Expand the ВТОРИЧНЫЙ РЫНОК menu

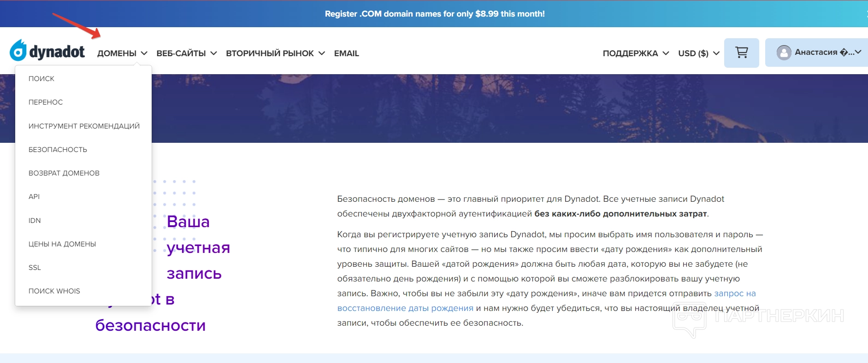(x=275, y=53)
